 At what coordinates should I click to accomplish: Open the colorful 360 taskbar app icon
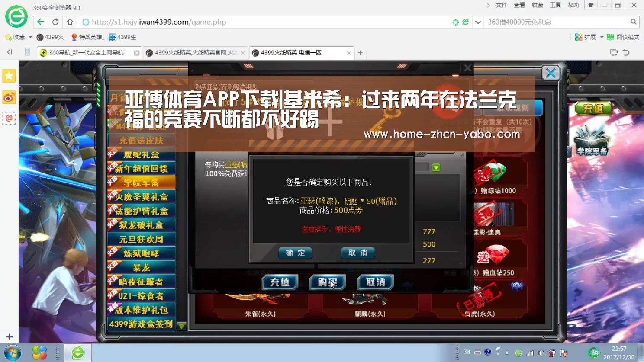click(39, 353)
